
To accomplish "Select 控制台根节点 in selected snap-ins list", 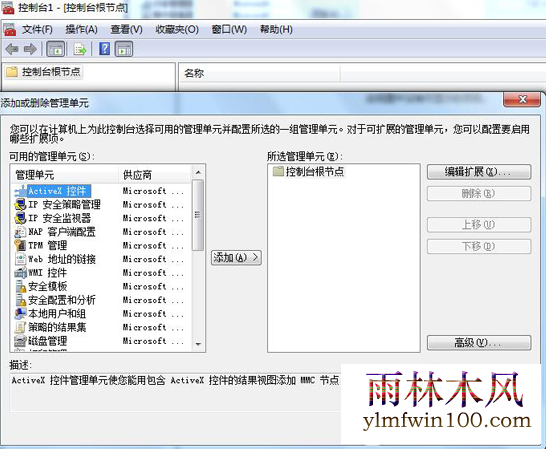I will (315, 171).
